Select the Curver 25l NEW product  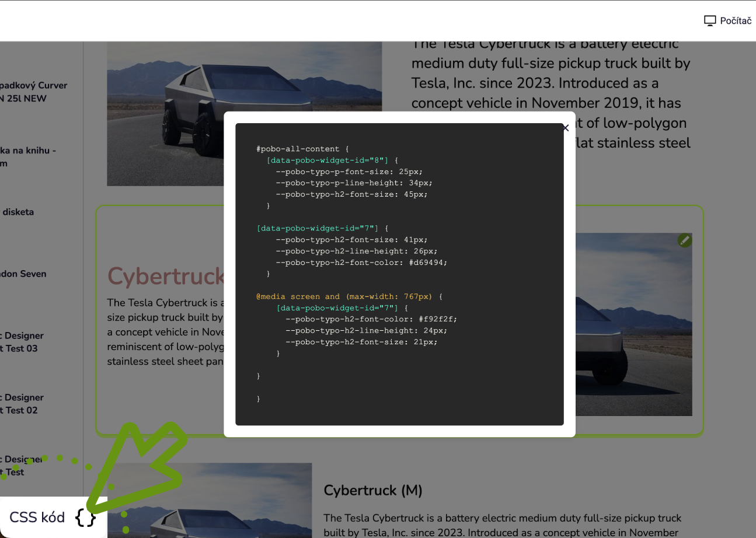tap(33, 92)
